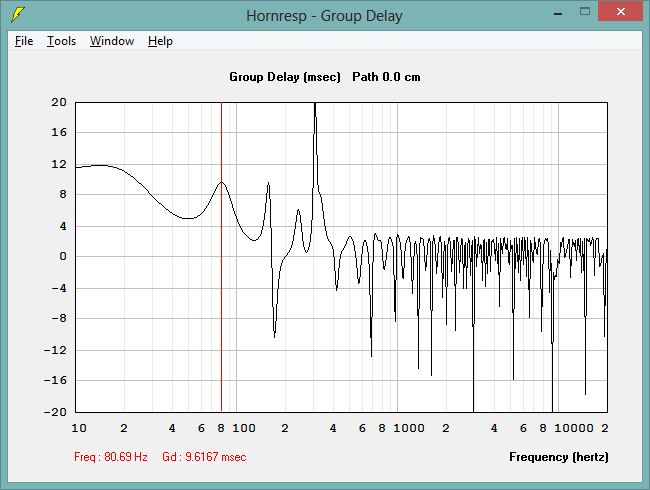Click the 'Path 0.0 cm' label
Image resolution: width=650 pixels, height=490 pixels.
click(386, 77)
